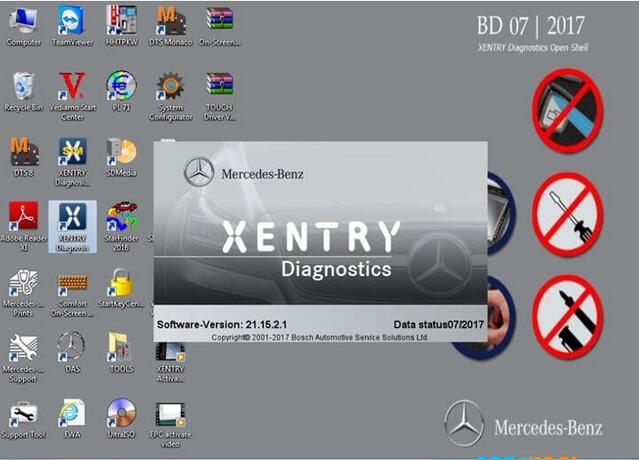This screenshot has width=639, height=460.
Task: Open the DAS Mercedes star icon
Action: tap(71, 347)
